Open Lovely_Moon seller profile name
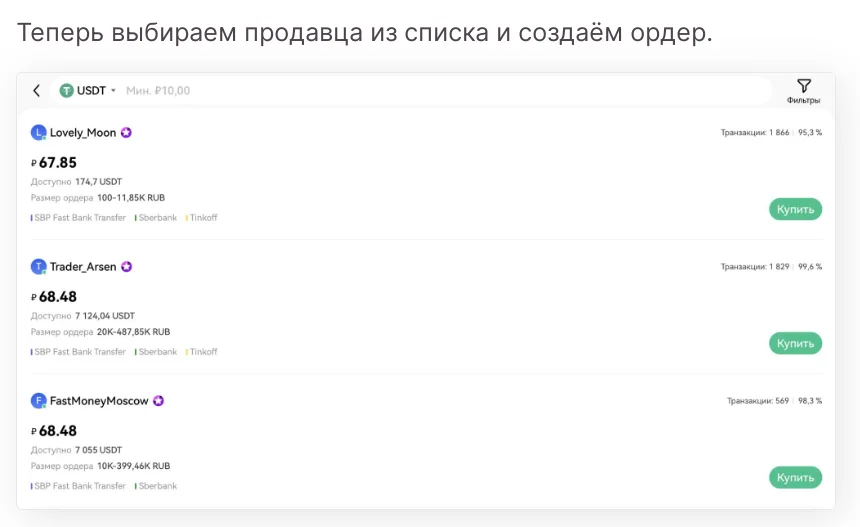 pyautogui.click(x=83, y=132)
